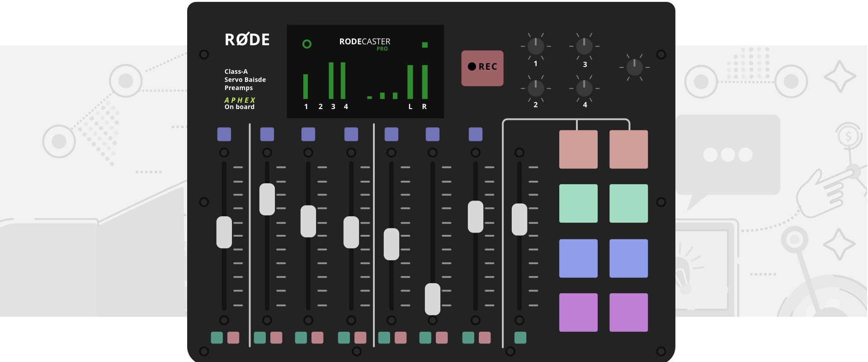Click the headphone knob labeled 4
Image resolution: width=868 pixels, height=362 pixels.
(584, 88)
